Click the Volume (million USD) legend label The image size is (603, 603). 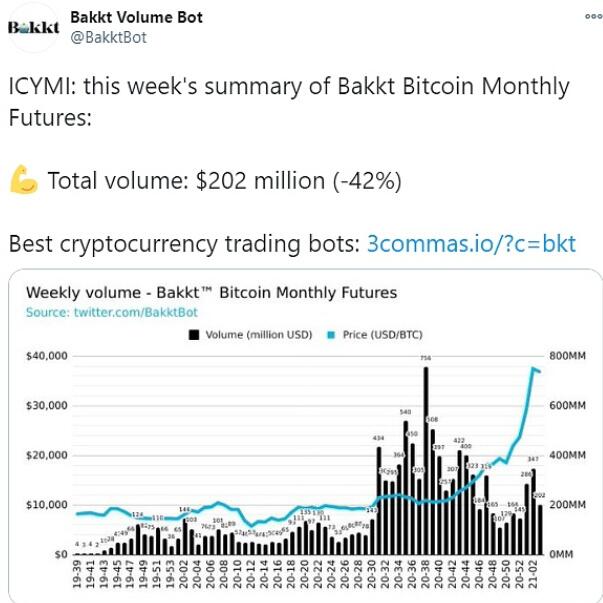click(x=259, y=334)
